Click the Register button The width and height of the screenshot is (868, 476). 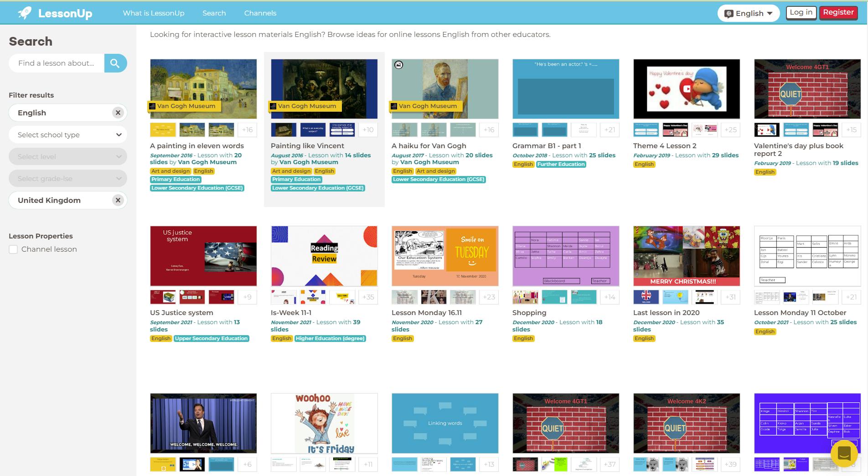tap(838, 12)
